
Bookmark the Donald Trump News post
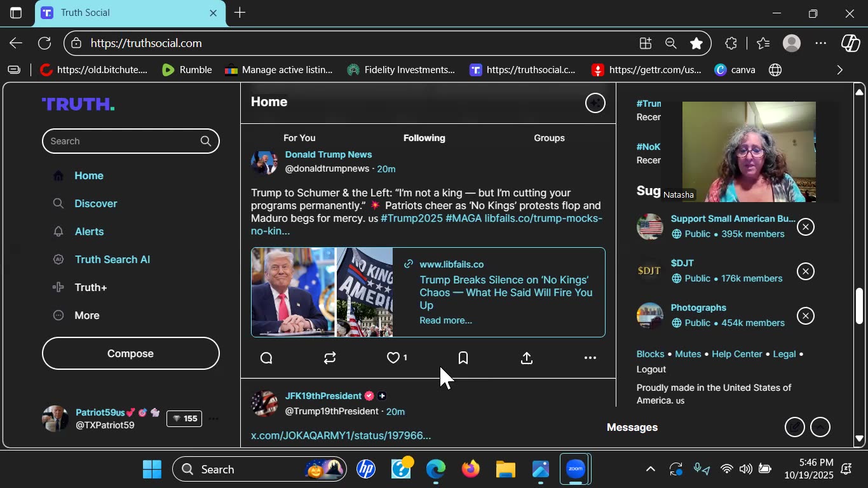463,358
